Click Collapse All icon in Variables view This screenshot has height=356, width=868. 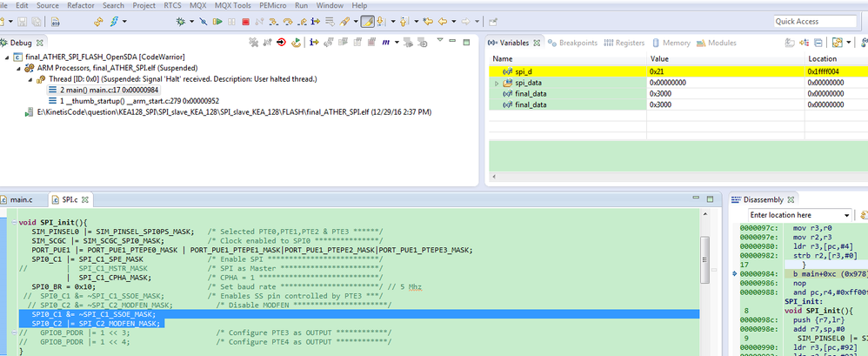pyautogui.click(x=818, y=43)
